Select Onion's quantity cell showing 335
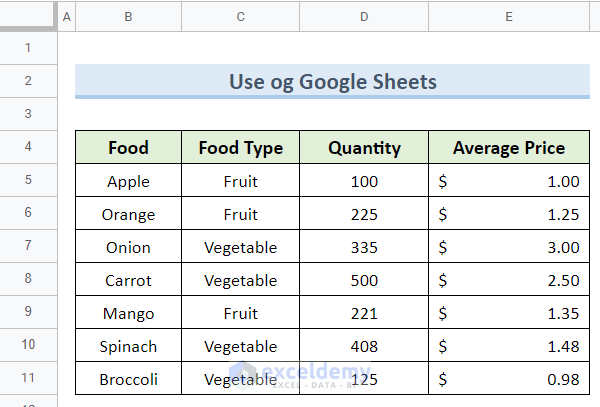600x407 pixels. 364,247
